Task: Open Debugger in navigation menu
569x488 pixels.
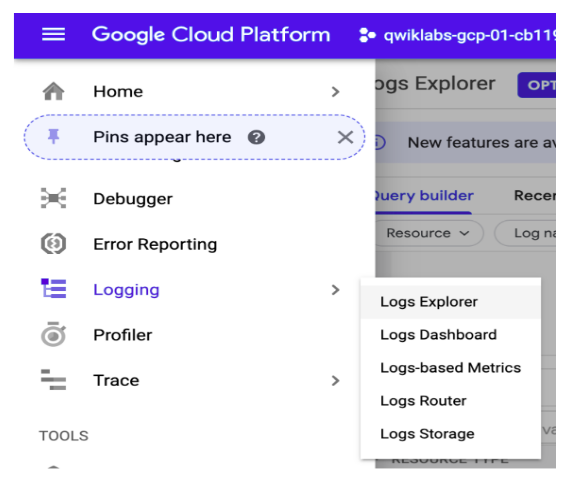Action: tap(133, 199)
